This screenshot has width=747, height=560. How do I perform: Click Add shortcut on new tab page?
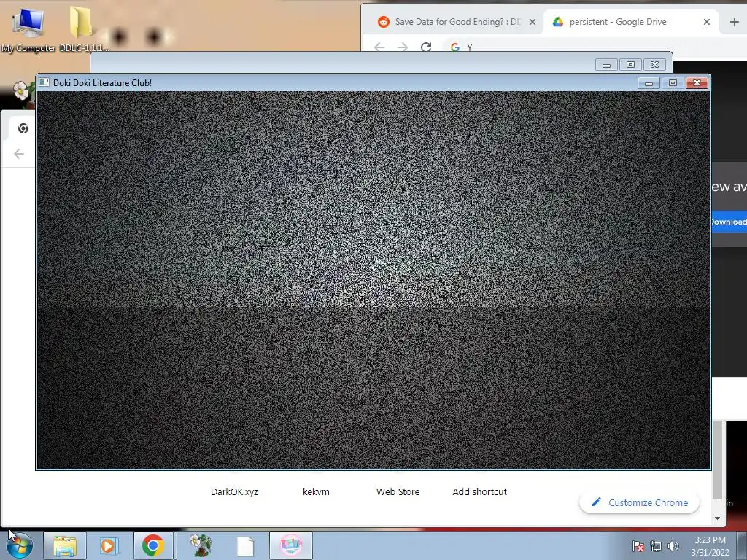coord(480,491)
